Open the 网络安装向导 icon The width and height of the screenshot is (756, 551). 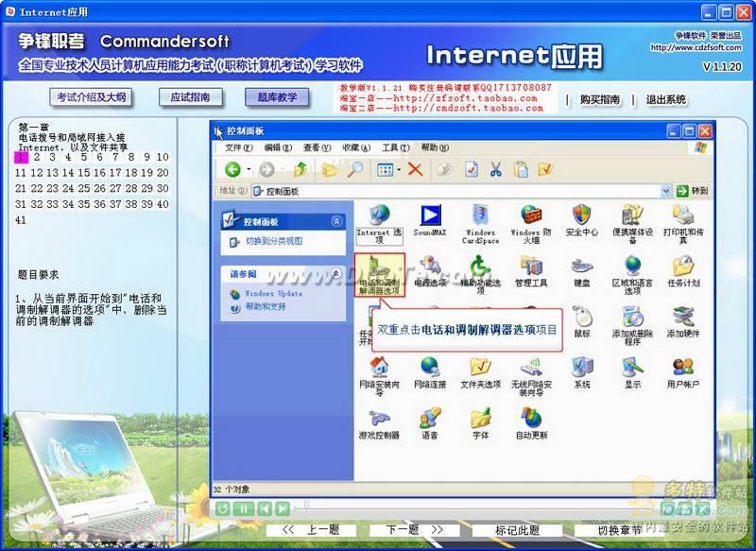[x=379, y=376]
